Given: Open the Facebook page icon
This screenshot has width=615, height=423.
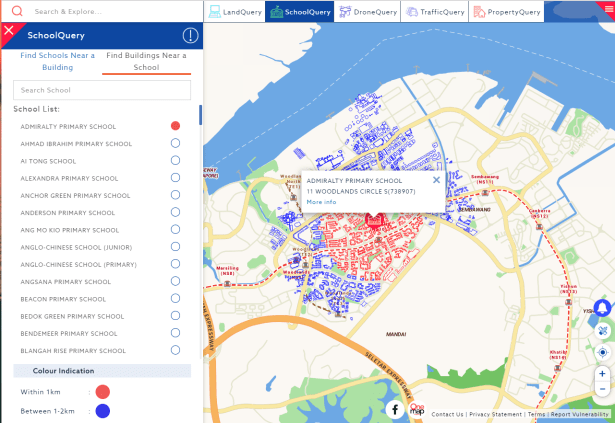Looking at the screenshot, I should 395,409.
